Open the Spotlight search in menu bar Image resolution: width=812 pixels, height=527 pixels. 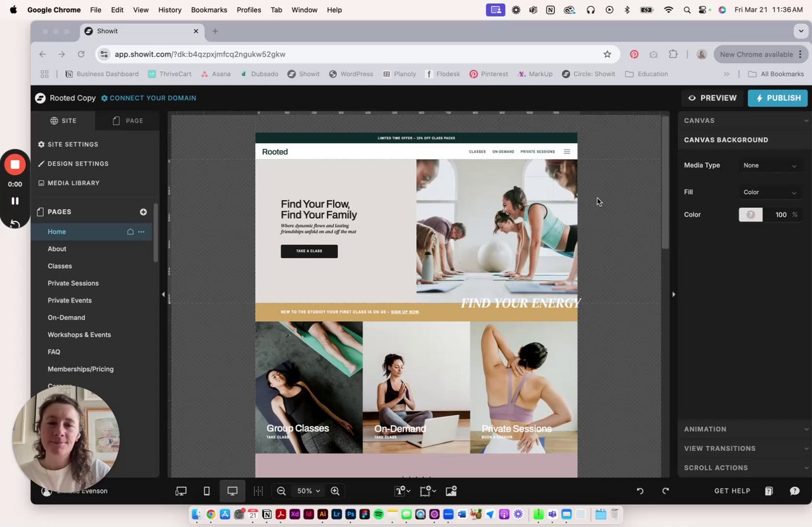[687, 10]
